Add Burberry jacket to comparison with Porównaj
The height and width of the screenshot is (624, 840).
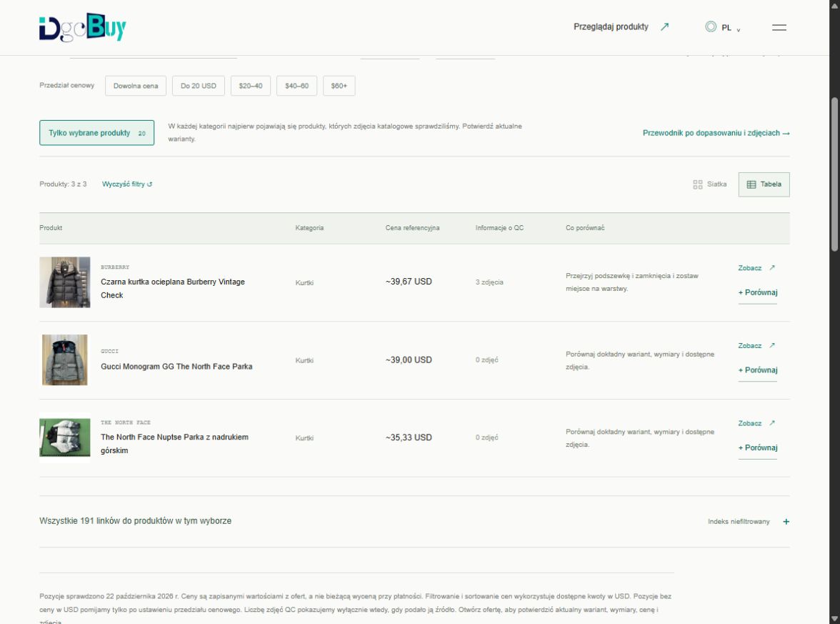click(757, 293)
